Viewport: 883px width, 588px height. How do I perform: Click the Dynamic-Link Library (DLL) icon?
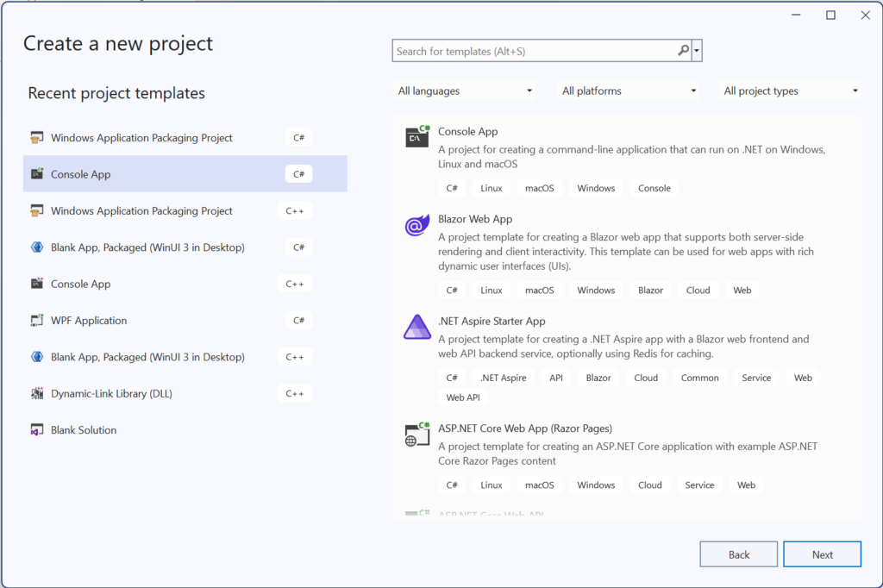click(x=36, y=394)
